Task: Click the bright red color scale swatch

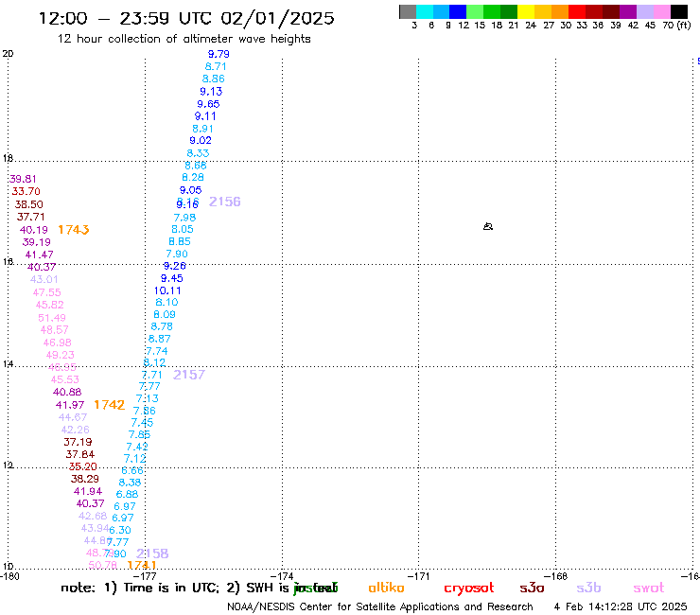Action: tap(577, 11)
